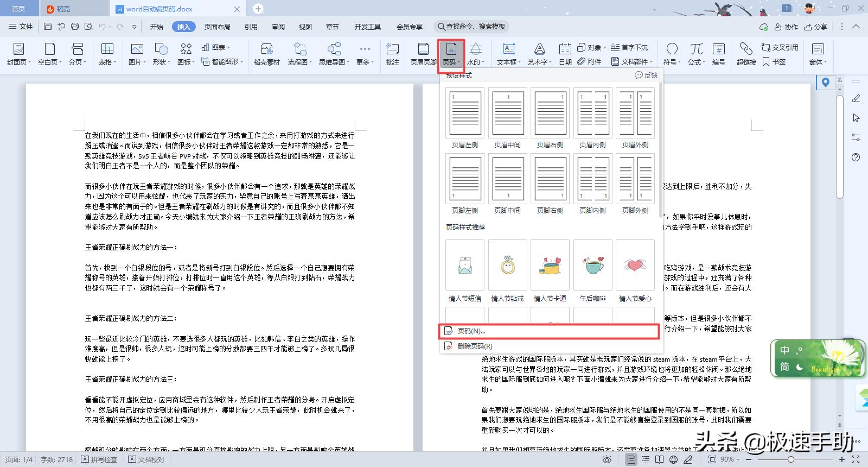Click the Save icon in quick access toolbar
868x467 pixels.
coord(48,27)
